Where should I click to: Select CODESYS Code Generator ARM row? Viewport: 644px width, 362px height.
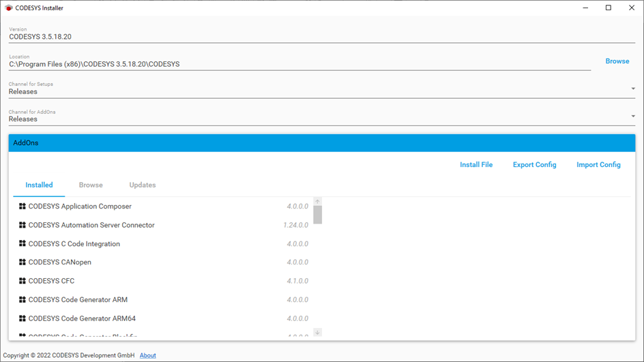164,299
